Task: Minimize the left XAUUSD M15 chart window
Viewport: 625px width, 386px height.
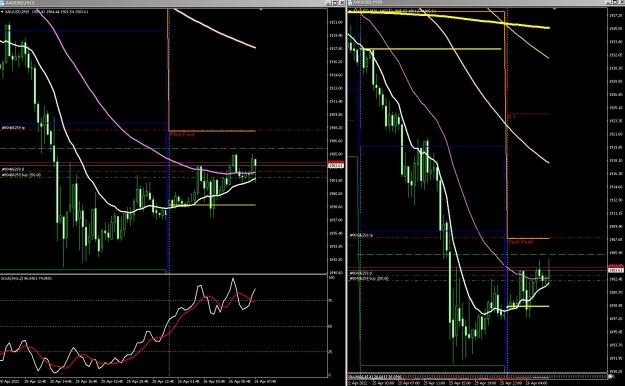Action: pyautogui.click(x=329, y=2)
